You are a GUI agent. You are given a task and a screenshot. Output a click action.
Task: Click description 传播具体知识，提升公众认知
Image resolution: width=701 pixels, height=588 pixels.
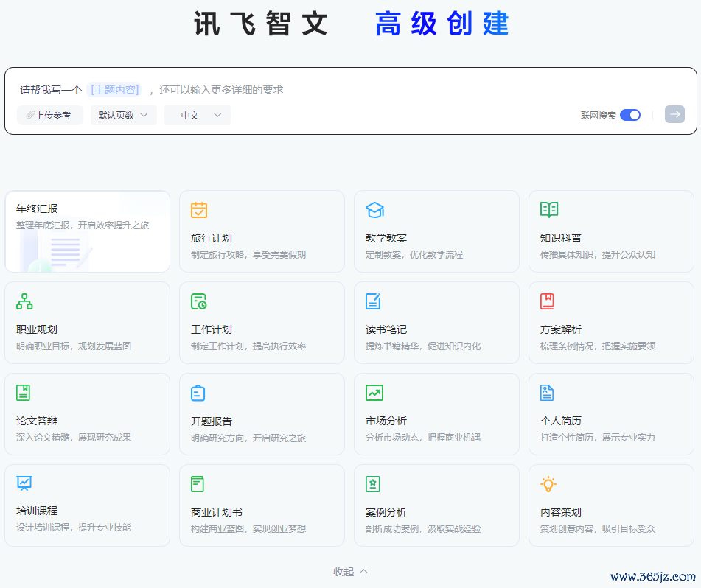click(x=598, y=255)
